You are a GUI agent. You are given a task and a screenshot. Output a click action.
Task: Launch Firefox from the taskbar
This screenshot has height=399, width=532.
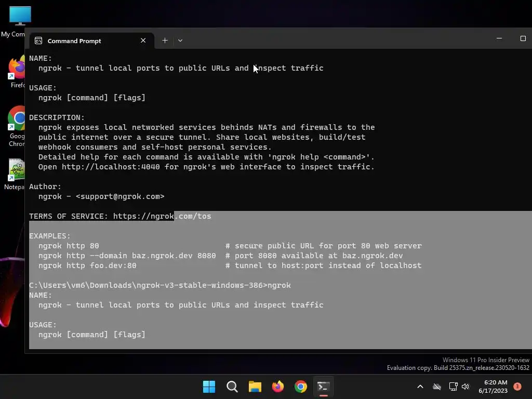click(278, 387)
